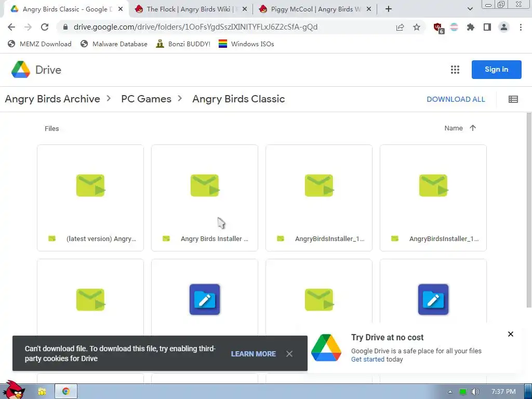
Task: Click the taskbar clock showing 7:37 PM
Action: tap(503, 392)
